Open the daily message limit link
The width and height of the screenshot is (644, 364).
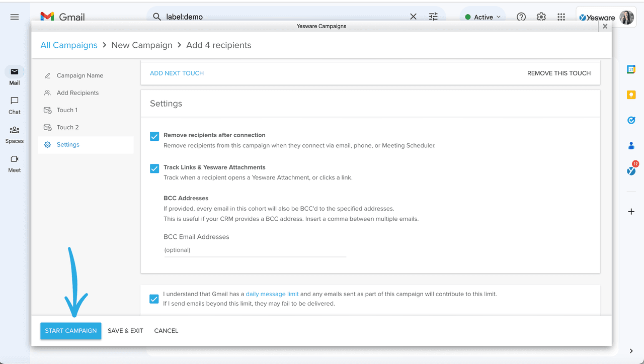272,294
